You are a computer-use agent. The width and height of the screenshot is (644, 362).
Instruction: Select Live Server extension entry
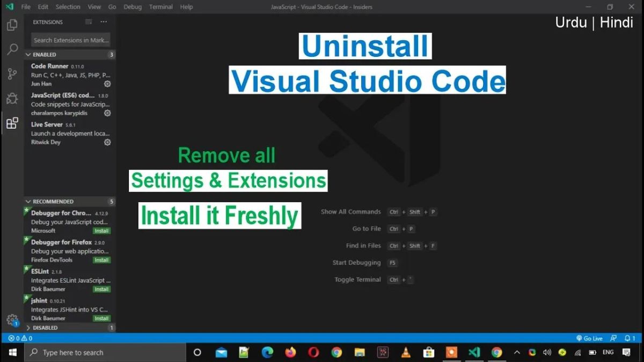70,133
